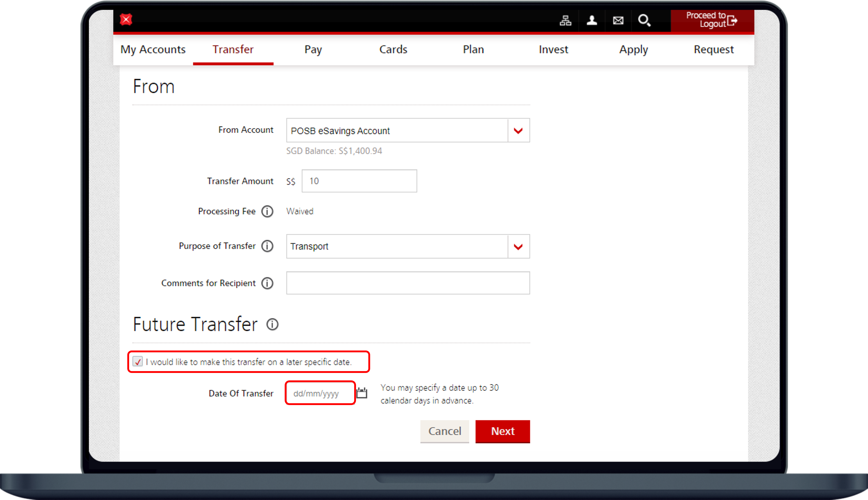Switch to the Pay menu
This screenshot has width=868, height=500.
click(313, 49)
